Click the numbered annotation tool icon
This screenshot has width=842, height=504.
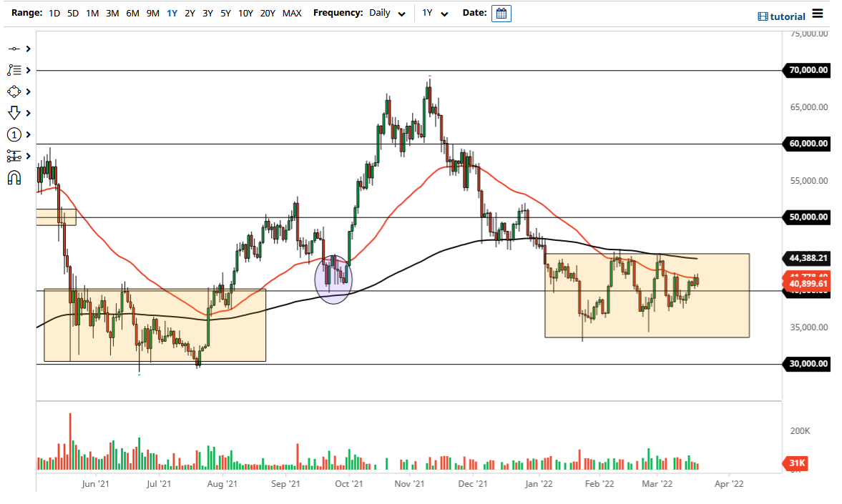click(x=16, y=134)
